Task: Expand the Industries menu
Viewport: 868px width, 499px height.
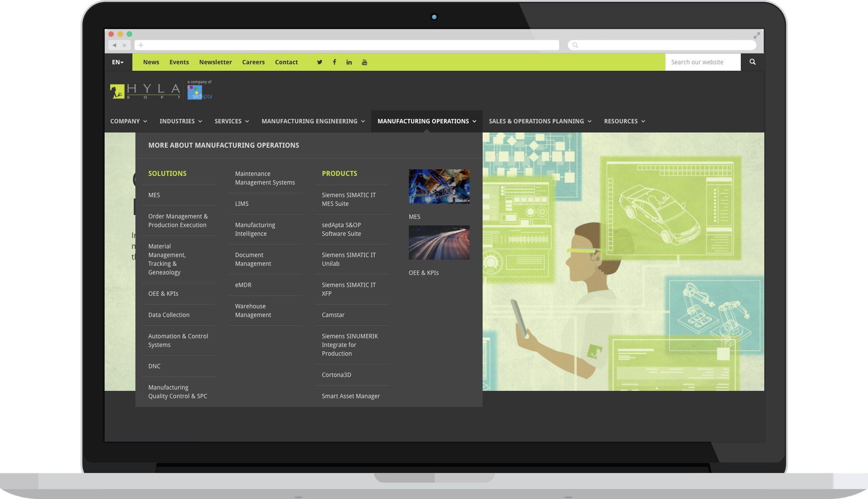Action: pos(181,121)
